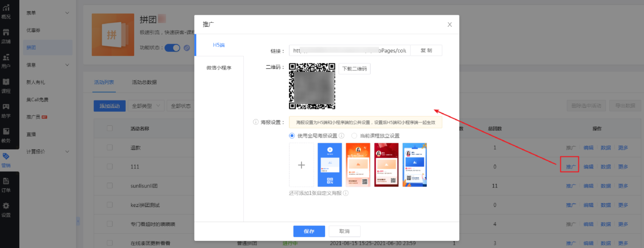The height and width of the screenshot is (248, 644).
Task: Open the 全部类型 filter dropdown
Action: pos(146,106)
